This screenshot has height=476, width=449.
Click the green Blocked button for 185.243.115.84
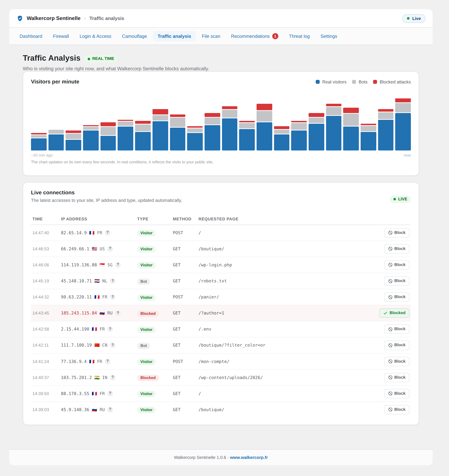[x=394, y=313]
